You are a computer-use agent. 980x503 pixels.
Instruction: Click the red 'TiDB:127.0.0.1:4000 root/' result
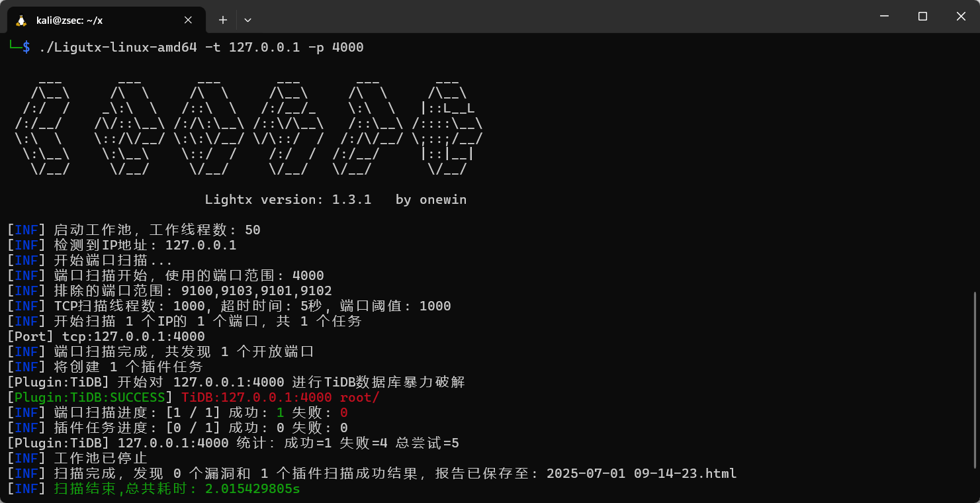(x=281, y=397)
